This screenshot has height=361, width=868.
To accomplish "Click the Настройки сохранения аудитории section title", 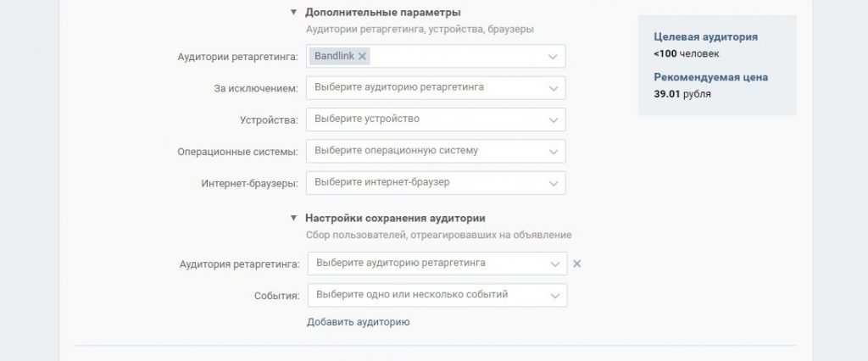I will coord(395,218).
